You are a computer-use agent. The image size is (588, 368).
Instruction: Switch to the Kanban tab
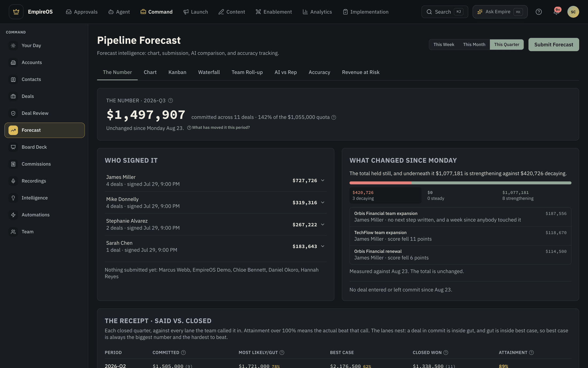coord(177,72)
